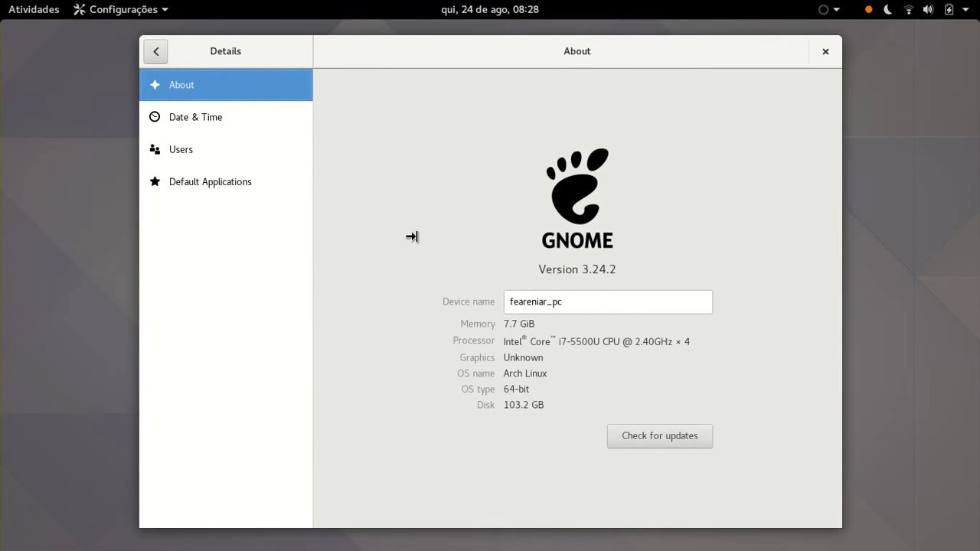Click the Wi-Fi status icon
The image size is (980, 551).
[x=909, y=10]
